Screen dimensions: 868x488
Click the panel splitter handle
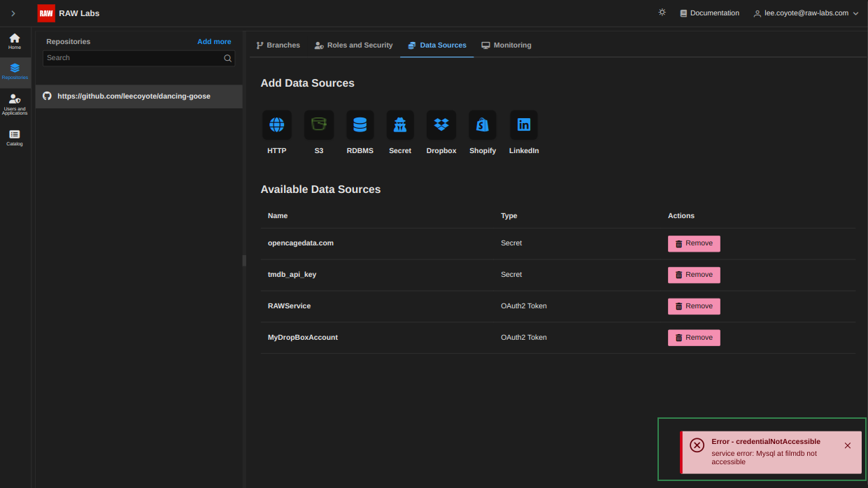coord(244,260)
